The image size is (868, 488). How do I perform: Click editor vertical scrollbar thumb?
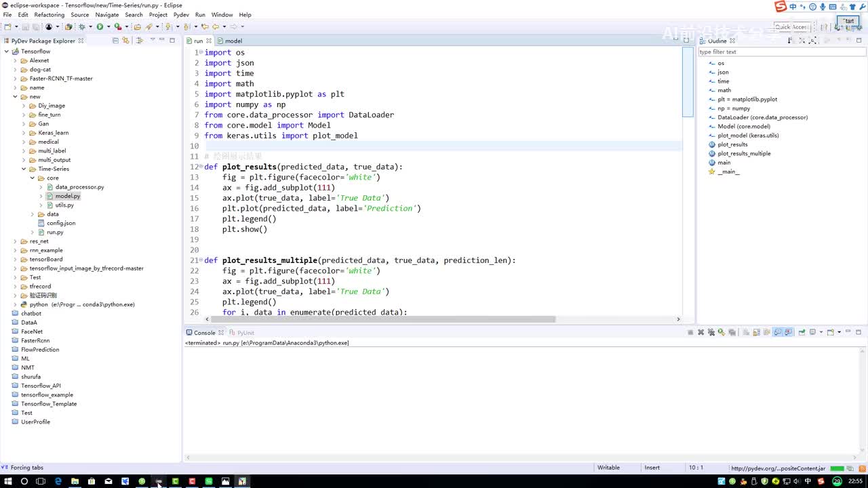[688, 83]
